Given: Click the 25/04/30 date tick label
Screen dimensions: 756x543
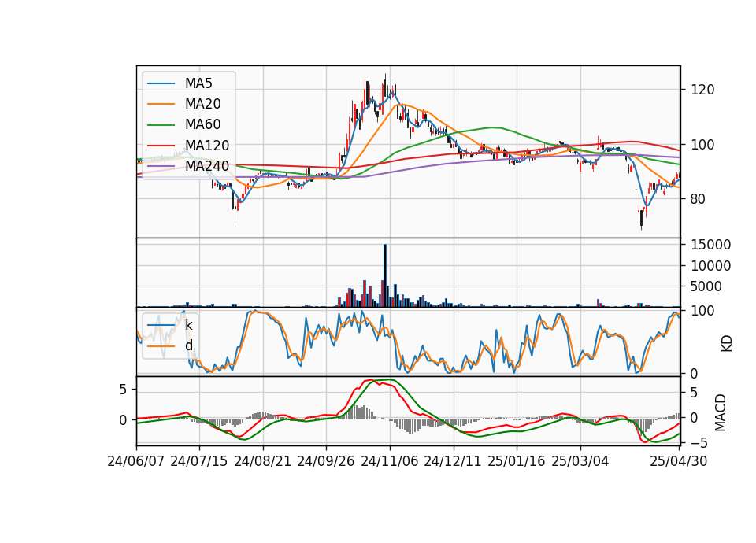Looking at the screenshot, I should [x=679, y=462].
